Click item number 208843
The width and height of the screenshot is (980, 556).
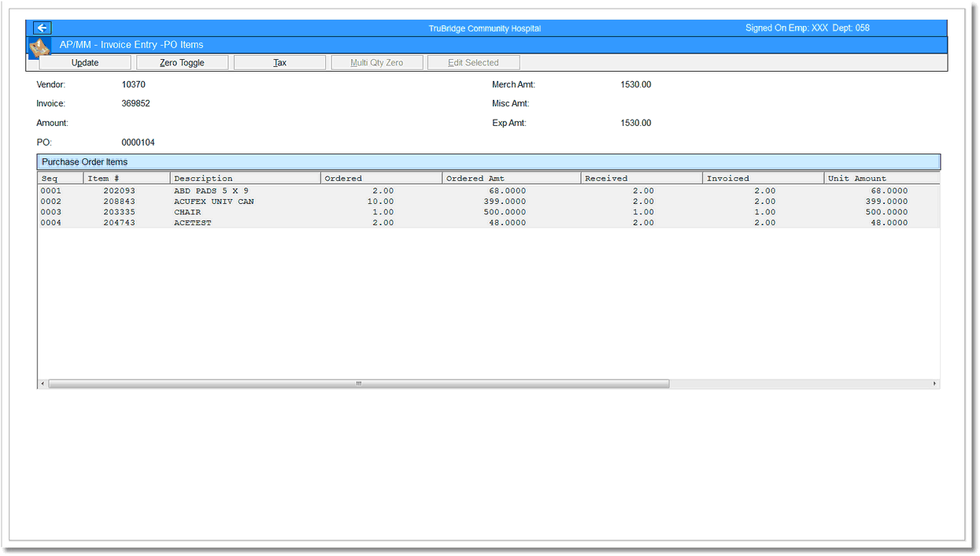pyautogui.click(x=119, y=201)
